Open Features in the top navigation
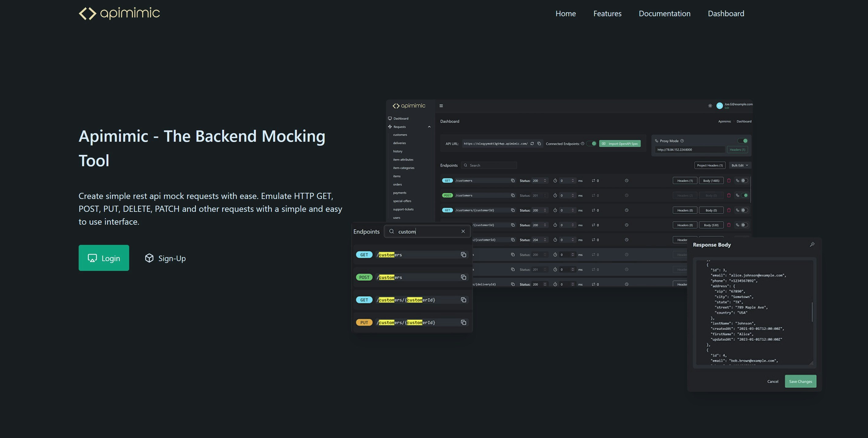The height and width of the screenshot is (438, 868). (607, 13)
